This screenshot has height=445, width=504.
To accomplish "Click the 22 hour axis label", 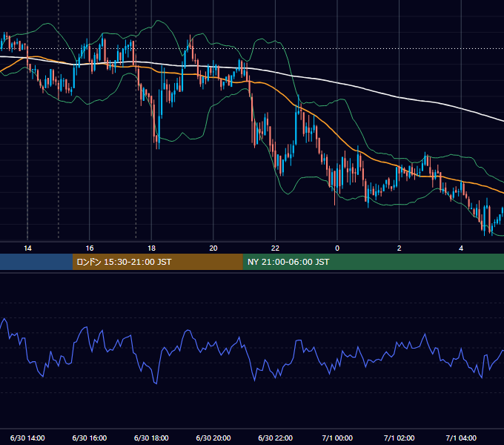I will (275, 248).
